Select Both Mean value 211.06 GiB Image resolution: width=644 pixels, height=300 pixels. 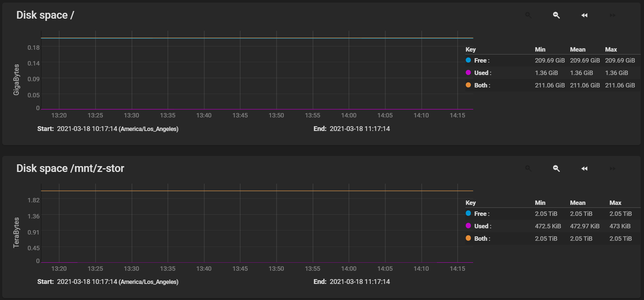click(585, 85)
